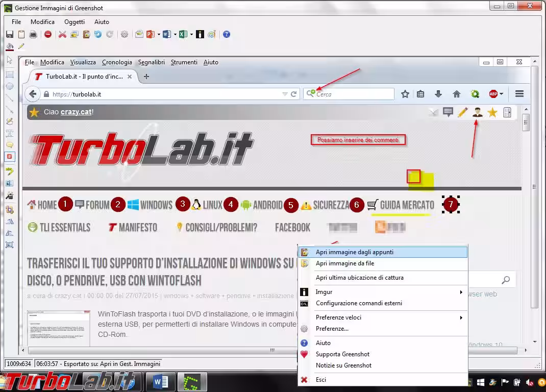Choose Apri immagine da file

point(383,263)
